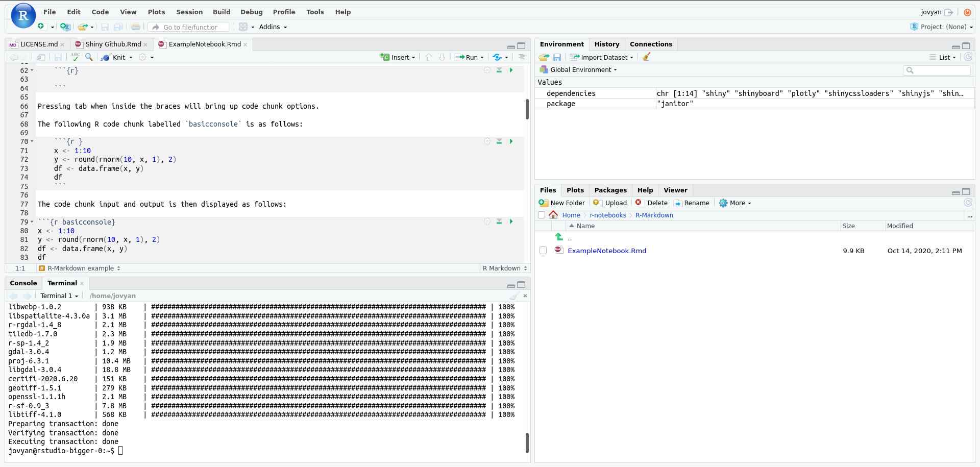
Task: Click the sign out icon next to jovyan
Action: tap(949, 12)
